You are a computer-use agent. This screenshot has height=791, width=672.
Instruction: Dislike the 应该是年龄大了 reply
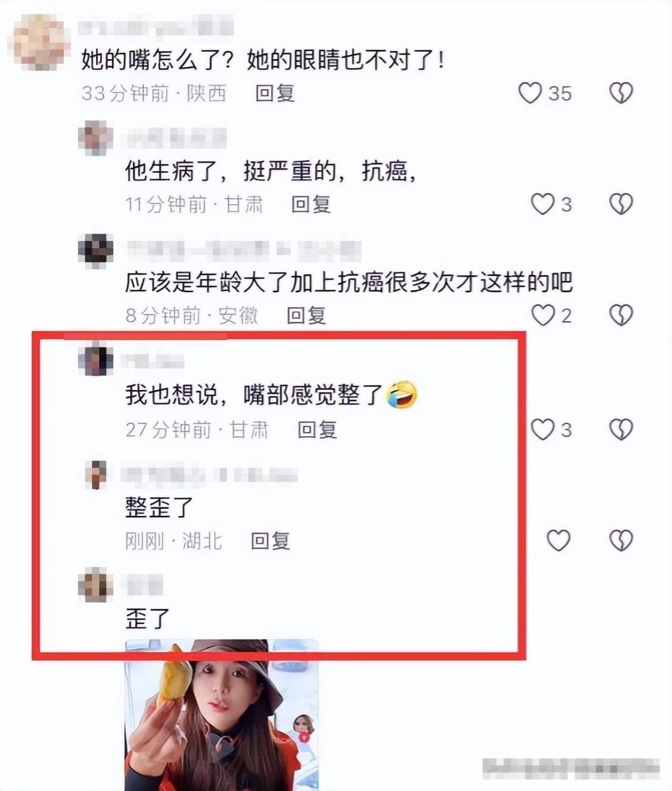pyautogui.click(x=621, y=315)
